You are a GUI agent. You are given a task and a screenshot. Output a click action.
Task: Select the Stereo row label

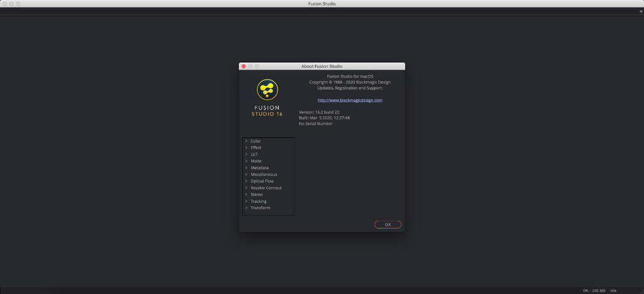point(257,194)
